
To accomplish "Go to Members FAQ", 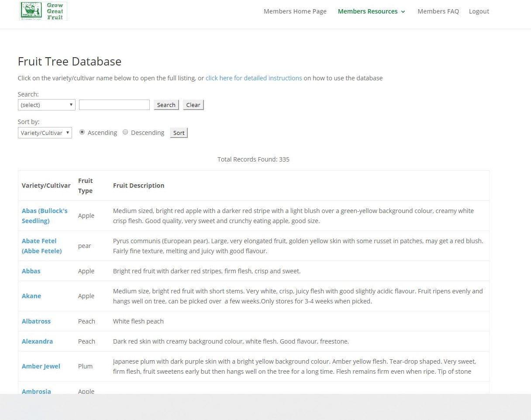I will click(x=438, y=11).
